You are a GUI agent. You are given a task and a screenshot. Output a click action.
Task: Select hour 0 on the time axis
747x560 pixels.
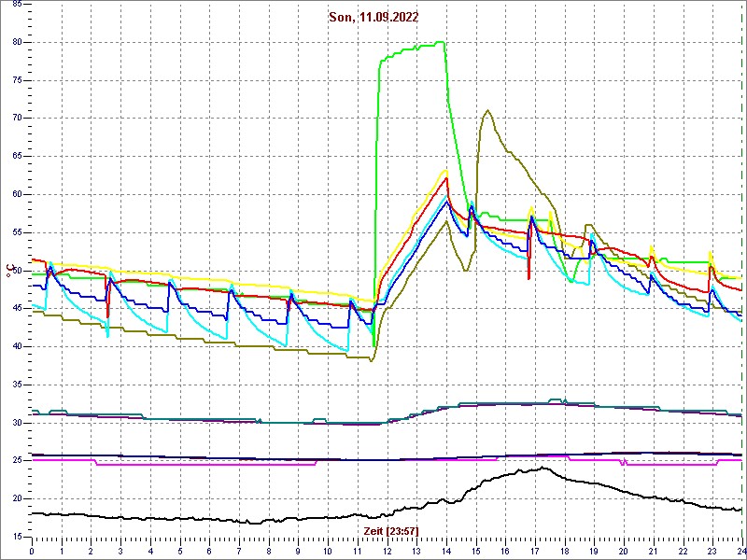click(x=32, y=552)
